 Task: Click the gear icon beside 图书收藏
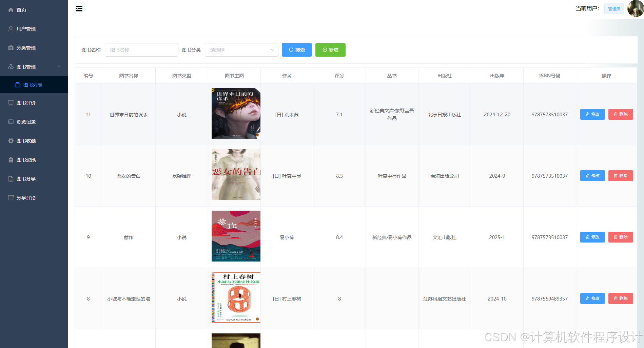(11, 141)
